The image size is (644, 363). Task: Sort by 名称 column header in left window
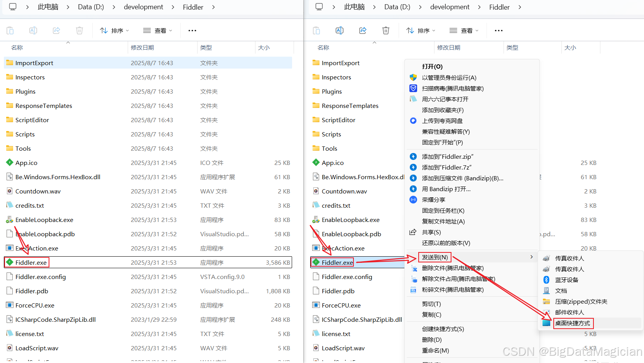(17, 47)
